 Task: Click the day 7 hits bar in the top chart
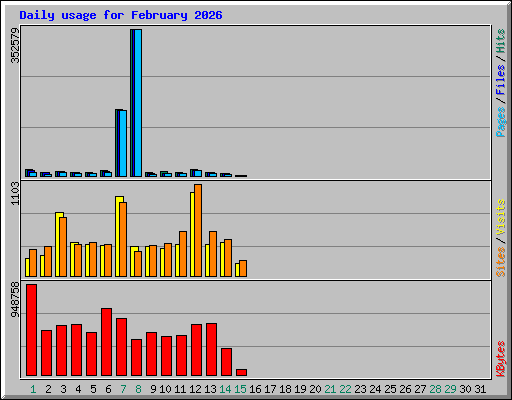click(121, 143)
